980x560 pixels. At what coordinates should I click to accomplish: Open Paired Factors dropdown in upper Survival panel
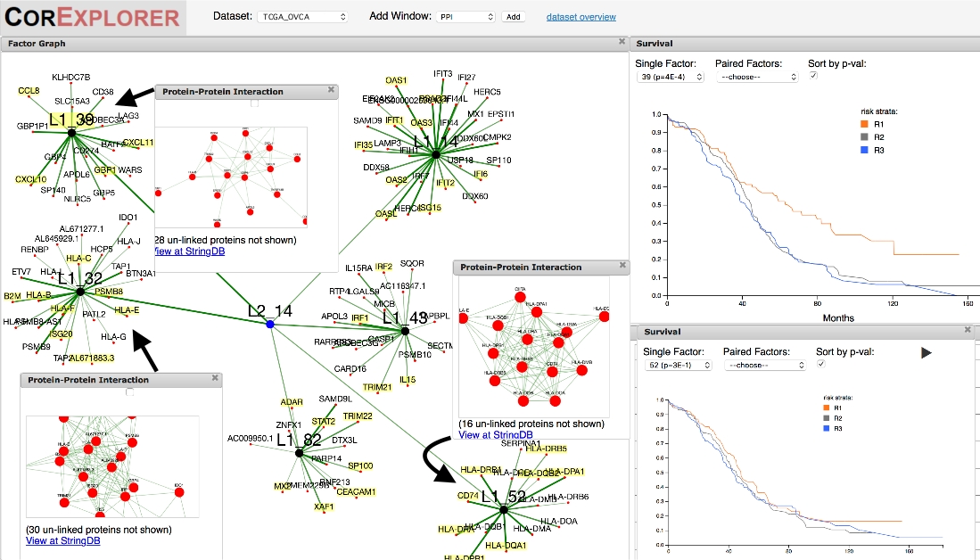coord(757,77)
